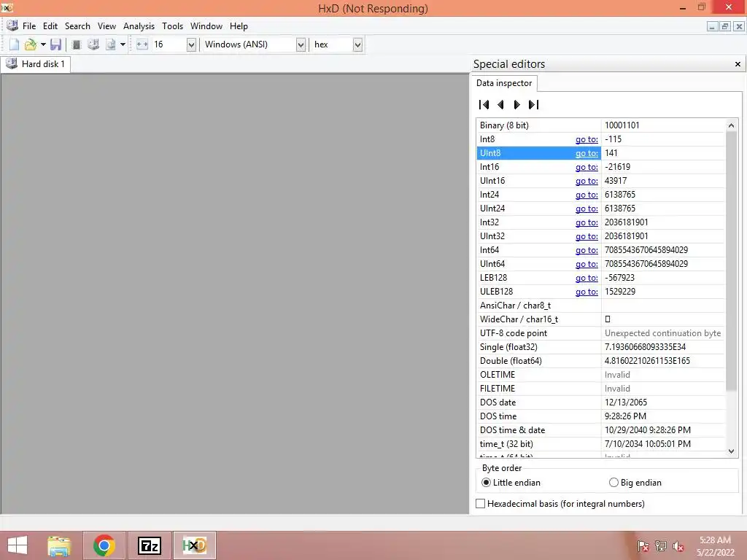The height and width of the screenshot is (560, 747).
Task: Expand the Open file dropdown arrow
Action: (43, 44)
